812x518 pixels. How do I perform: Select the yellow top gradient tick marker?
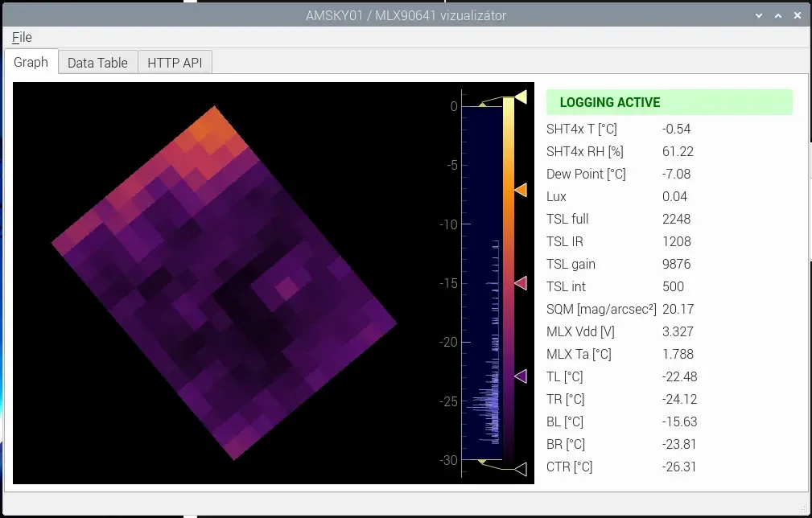521,97
